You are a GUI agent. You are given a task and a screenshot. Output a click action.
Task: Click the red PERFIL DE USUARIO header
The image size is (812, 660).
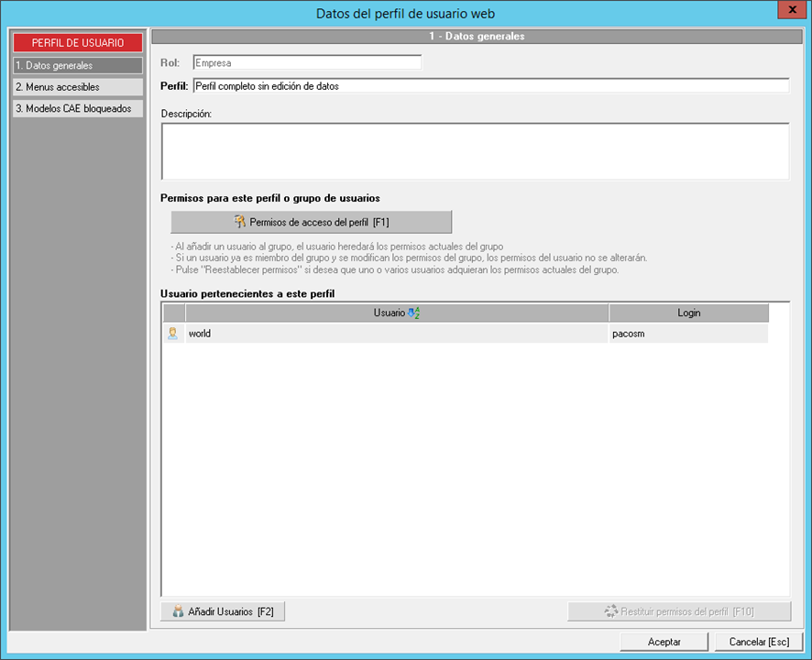(78, 43)
